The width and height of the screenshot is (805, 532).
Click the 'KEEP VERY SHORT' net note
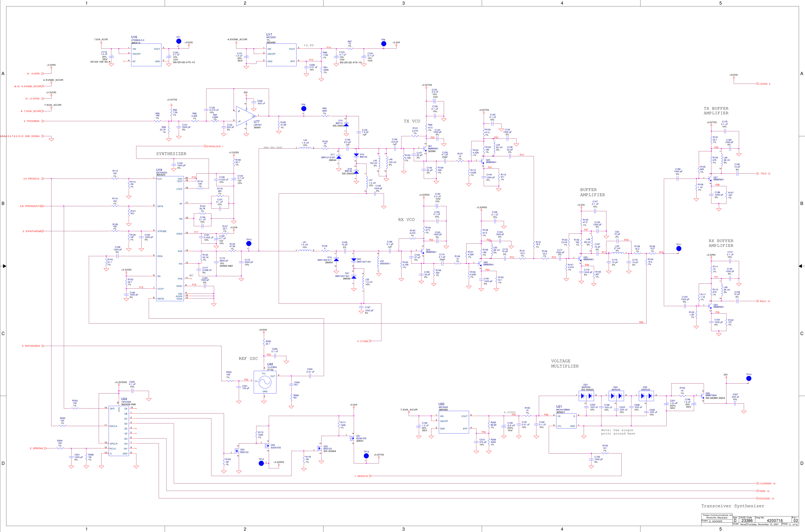pyautogui.click(x=273, y=148)
